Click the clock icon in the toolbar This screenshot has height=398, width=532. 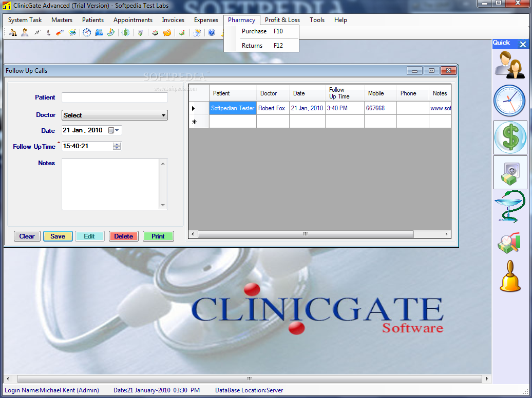(87, 32)
